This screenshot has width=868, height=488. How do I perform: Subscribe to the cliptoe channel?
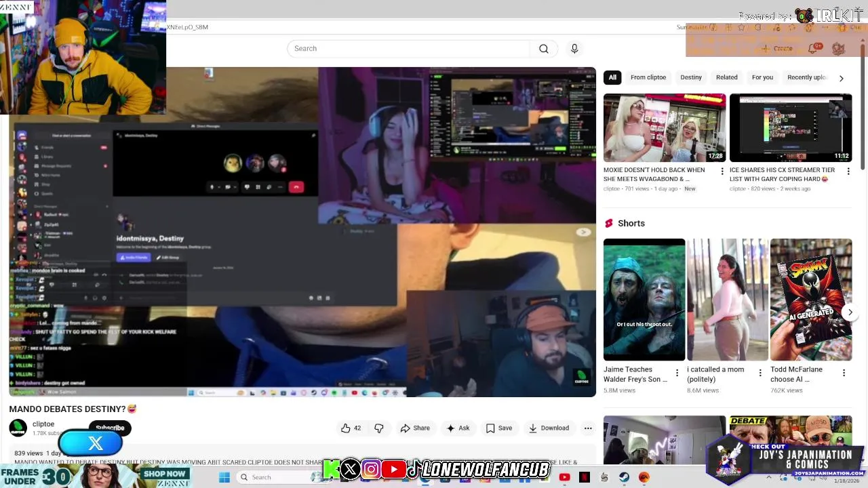click(x=110, y=428)
